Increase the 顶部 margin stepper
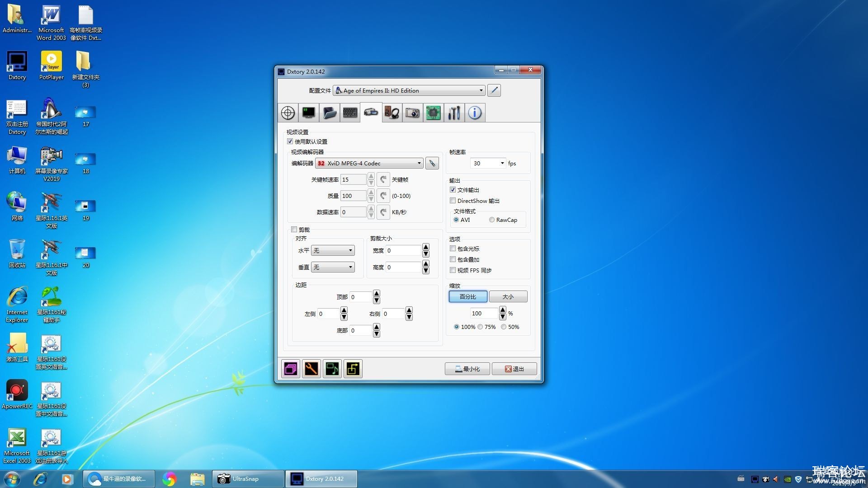Screen dimensions: 868x488 point(377,294)
